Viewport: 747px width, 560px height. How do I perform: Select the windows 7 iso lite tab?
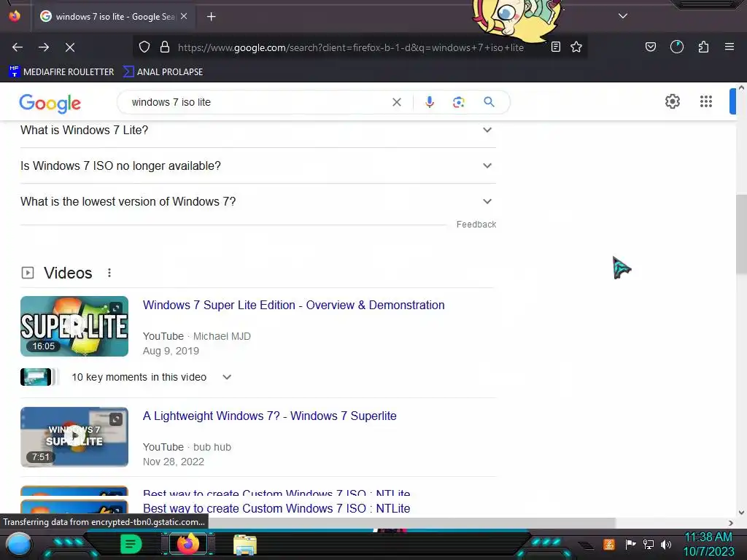point(113,17)
